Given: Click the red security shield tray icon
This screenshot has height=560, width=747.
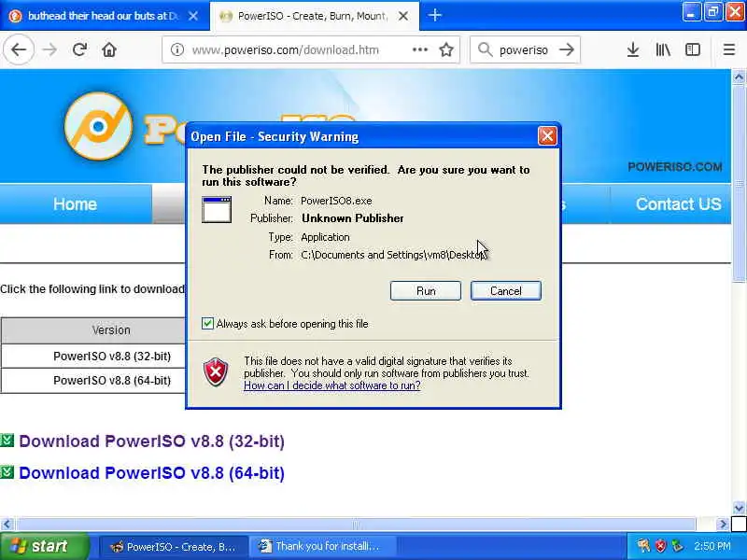Looking at the screenshot, I should 660,546.
